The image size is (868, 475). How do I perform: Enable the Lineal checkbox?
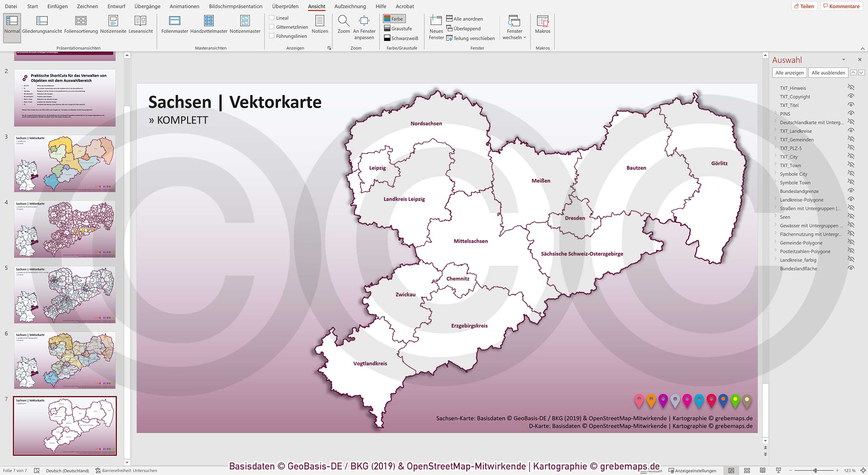pyautogui.click(x=271, y=17)
